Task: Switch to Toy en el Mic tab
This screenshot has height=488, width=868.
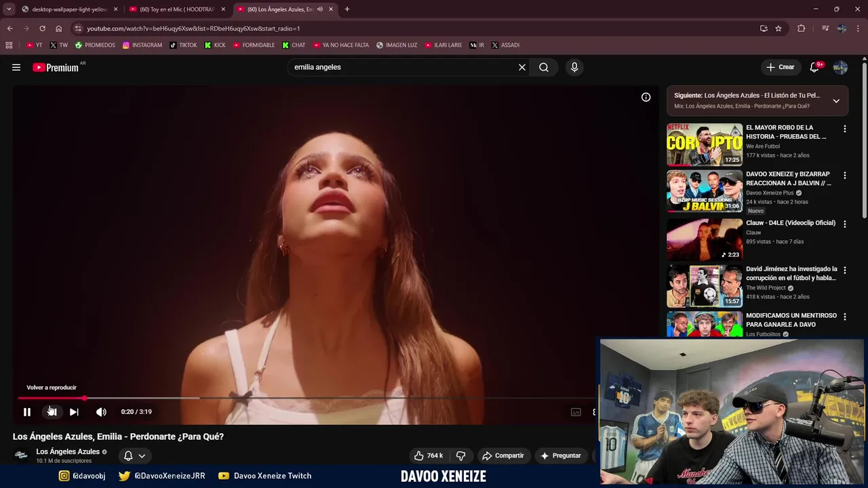Action: pyautogui.click(x=176, y=9)
